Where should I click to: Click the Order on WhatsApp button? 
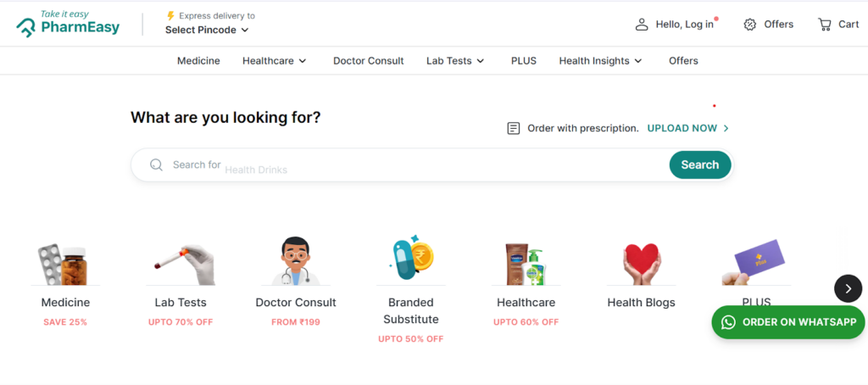coord(788,322)
